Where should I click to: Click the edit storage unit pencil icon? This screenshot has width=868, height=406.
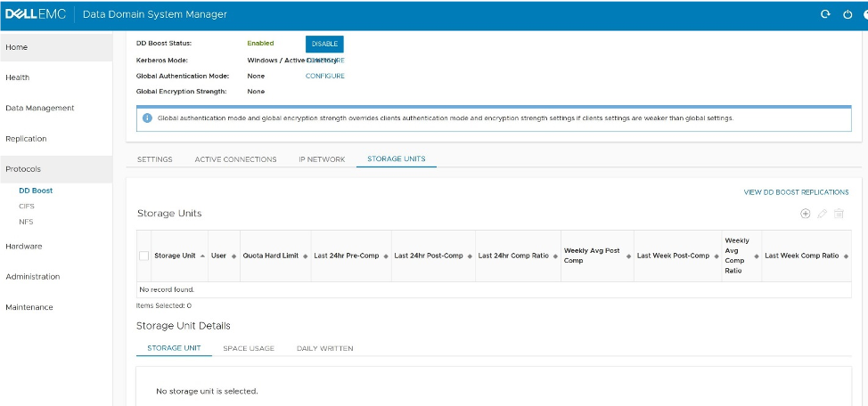pos(823,214)
